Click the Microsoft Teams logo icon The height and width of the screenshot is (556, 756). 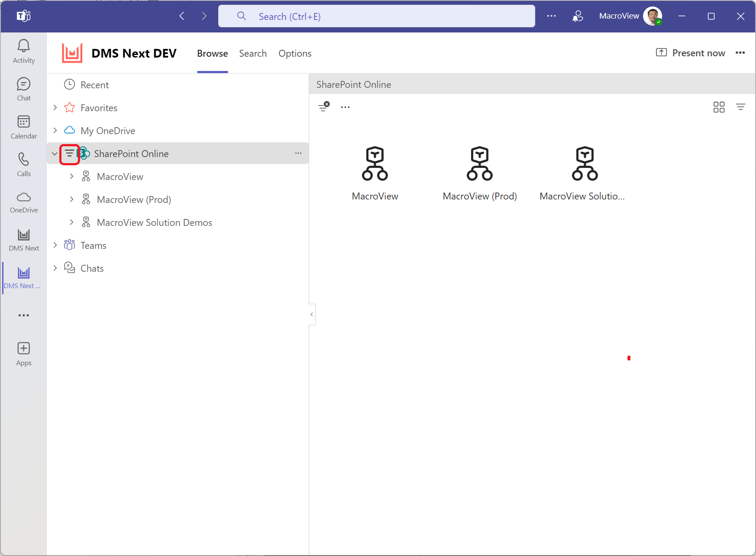point(23,16)
